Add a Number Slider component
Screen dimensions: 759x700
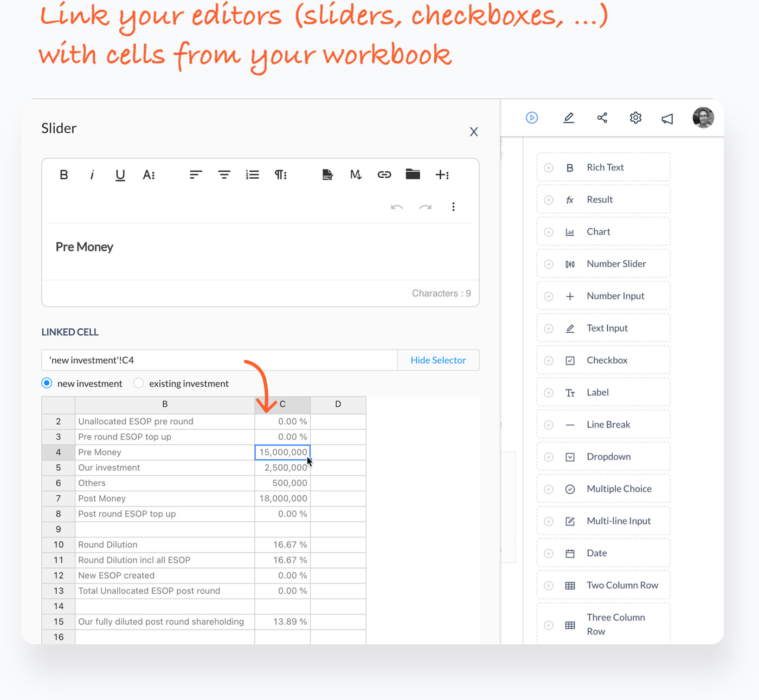(x=603, y=263)
